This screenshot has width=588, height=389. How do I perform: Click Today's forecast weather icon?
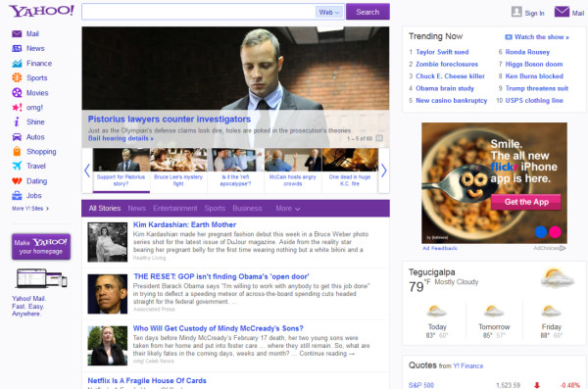tap(436, 312)
